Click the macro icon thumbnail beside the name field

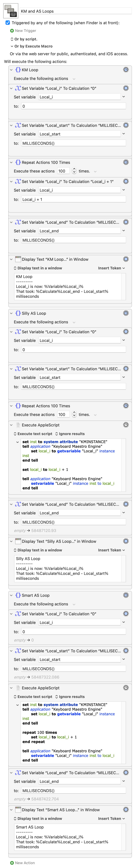10,11
